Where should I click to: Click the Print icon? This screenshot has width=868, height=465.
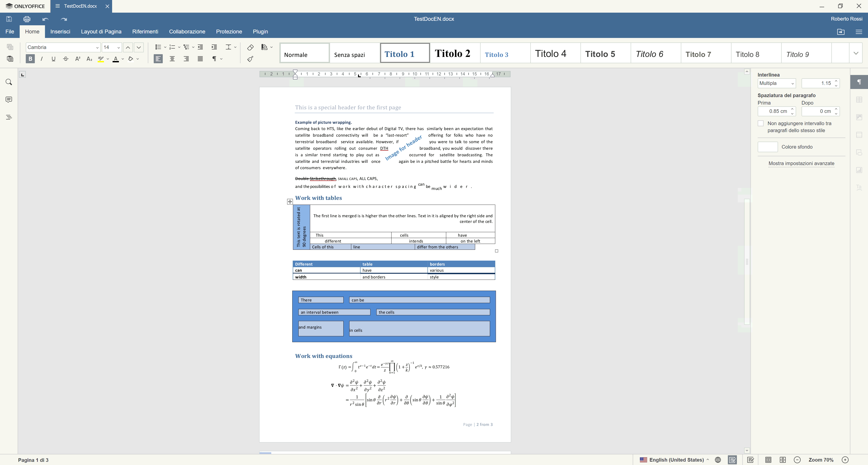click(27, 19)
